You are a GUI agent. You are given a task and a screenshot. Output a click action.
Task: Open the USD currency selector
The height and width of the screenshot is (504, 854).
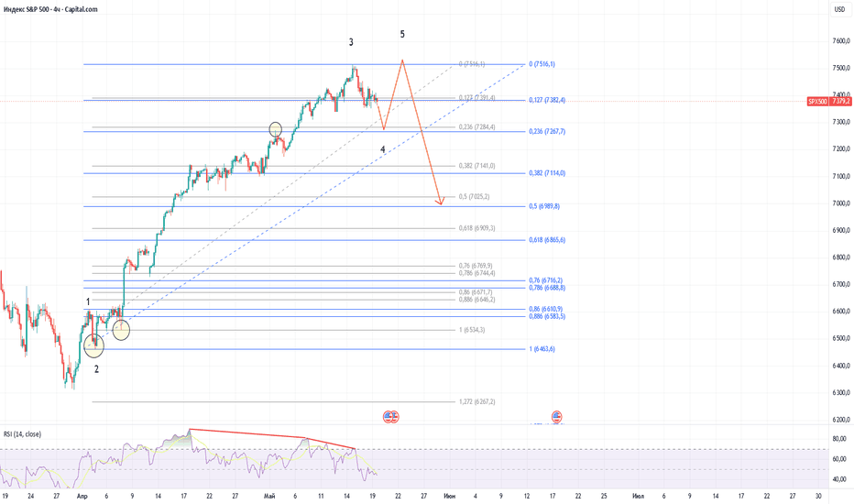coord(839,9)
